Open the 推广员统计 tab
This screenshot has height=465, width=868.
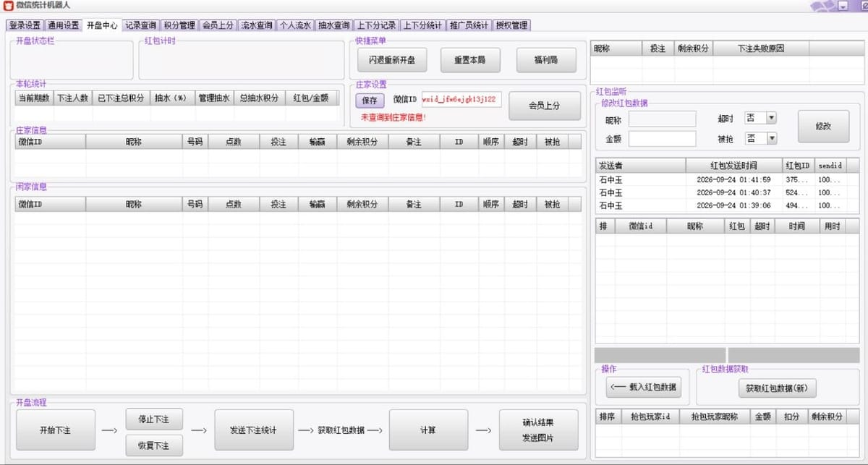click(469, 25)
